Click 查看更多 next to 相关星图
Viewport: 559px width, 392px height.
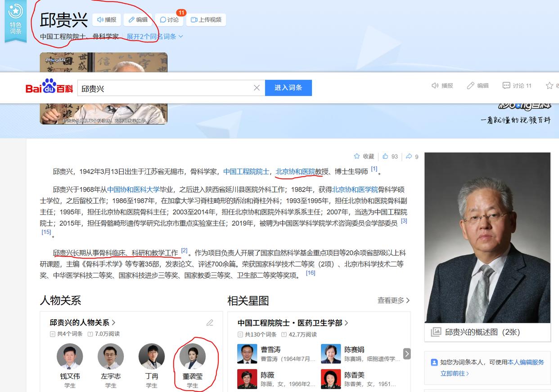coord(394,300)
